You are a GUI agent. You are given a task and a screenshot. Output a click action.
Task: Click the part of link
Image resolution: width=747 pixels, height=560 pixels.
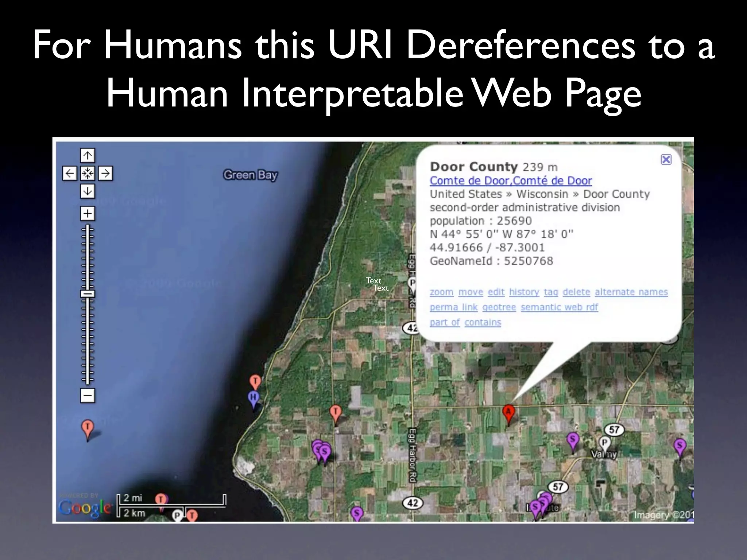(445, 323)
